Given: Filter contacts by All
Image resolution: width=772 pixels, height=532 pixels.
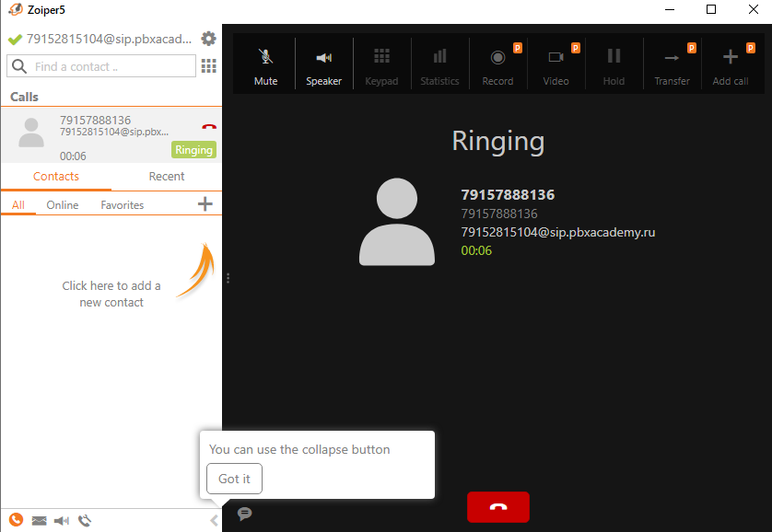Looking at the screenshot, I should coord(18,205).
